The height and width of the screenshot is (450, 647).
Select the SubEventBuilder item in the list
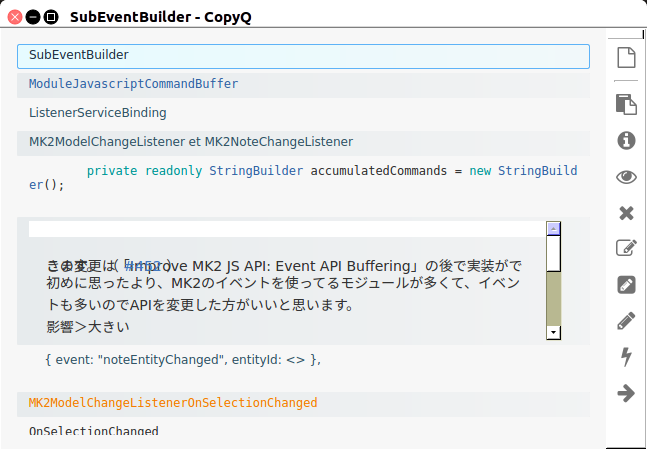(x=303, y=55)
